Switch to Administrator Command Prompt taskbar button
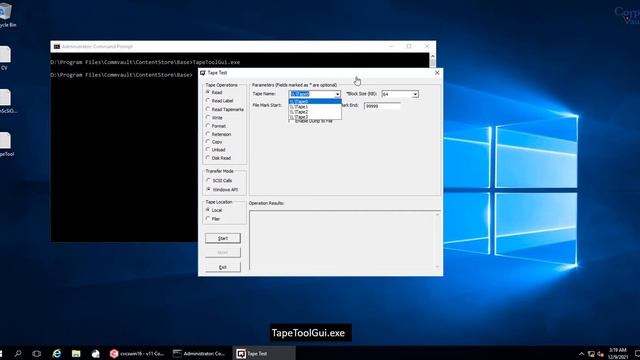 [x=199, y=353]
